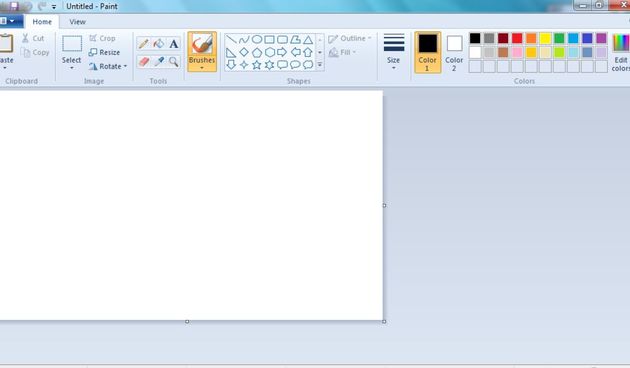Image resolution: width=630 pixels, height=368 pixels.
Task: Select the Pencil tool
Action: 144,43
